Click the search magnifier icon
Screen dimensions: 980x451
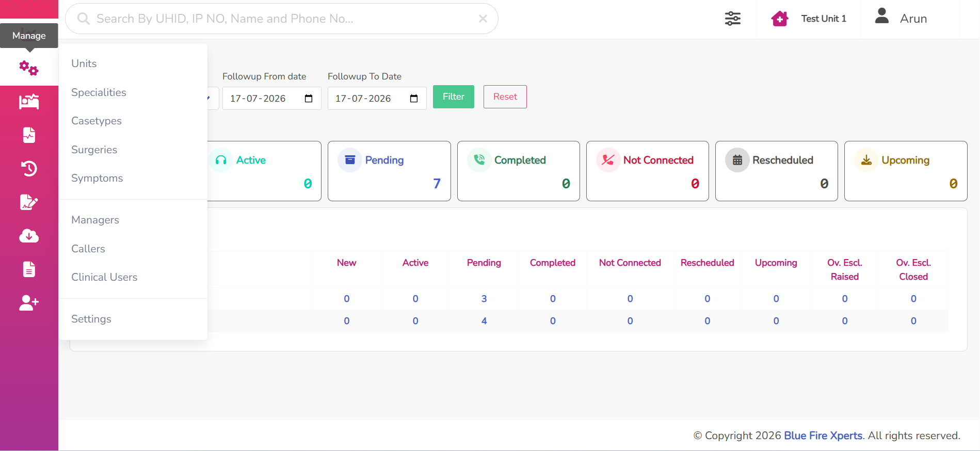tap(83, 19)
